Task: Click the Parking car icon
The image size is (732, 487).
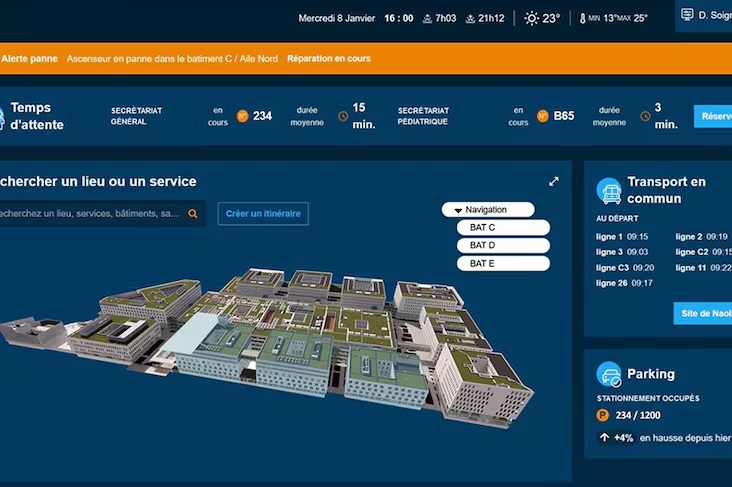Action: (x=609, y=374)
